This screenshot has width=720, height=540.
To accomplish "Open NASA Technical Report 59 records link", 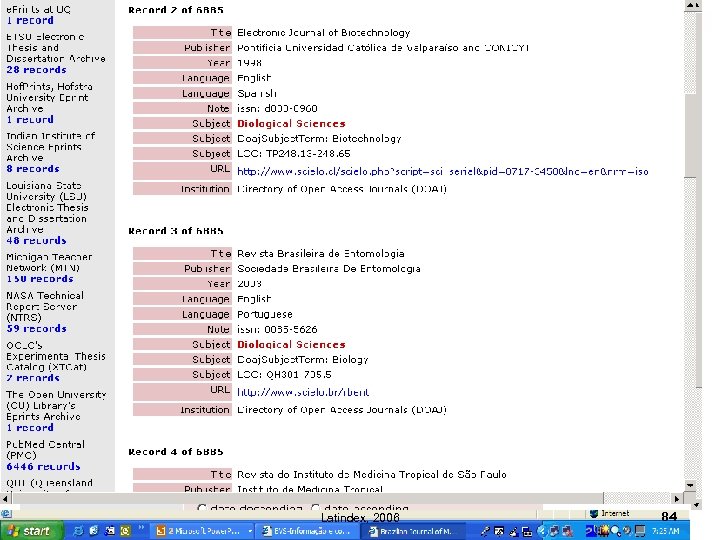I will pyautogui.click(x=36, y=329).
